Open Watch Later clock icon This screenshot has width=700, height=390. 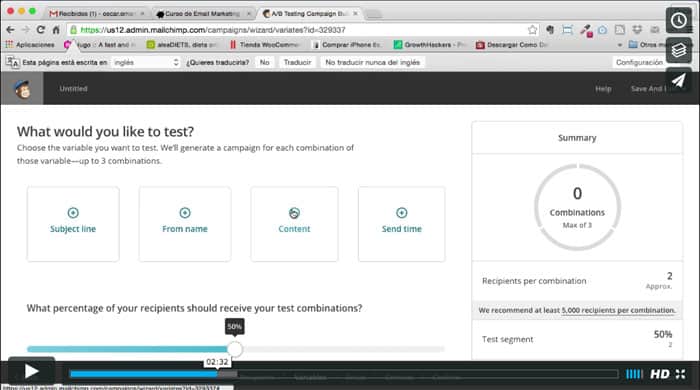[x=679, y=20]
